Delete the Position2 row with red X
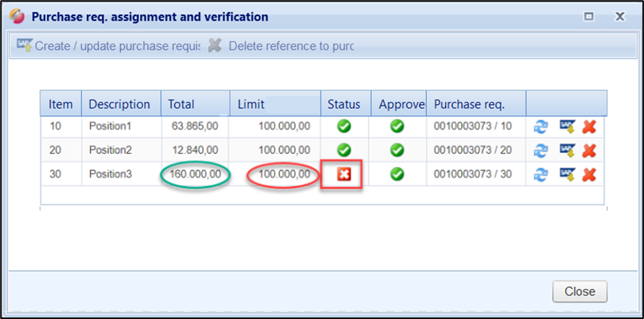The height and width of the screenshot is (319, 644). (589, 151)
